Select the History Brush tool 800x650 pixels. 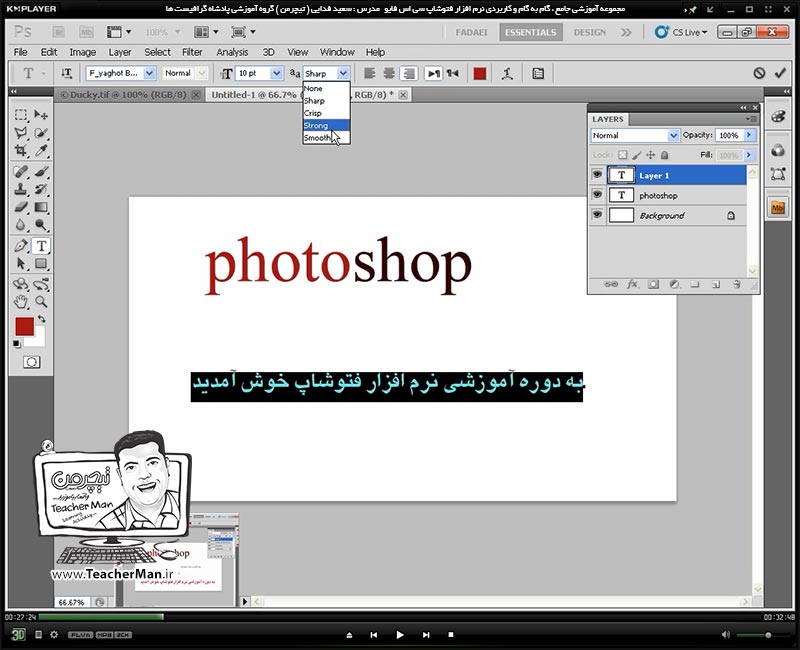[x=41, y=189]
